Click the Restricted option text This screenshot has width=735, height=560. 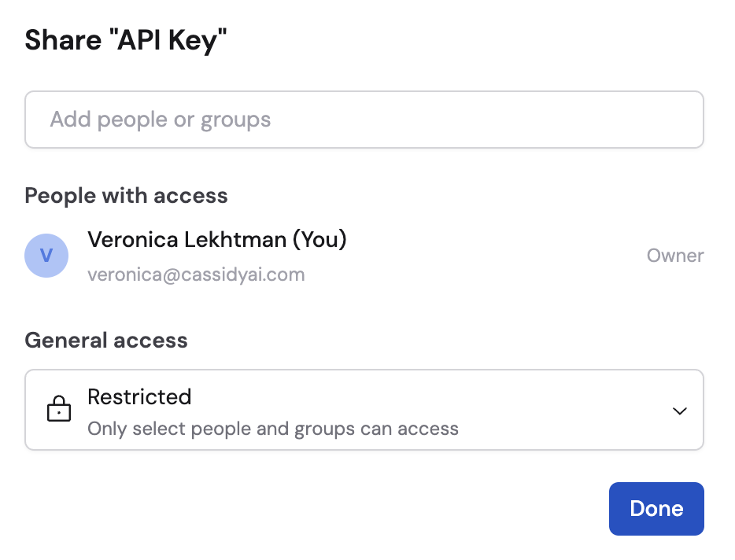(x=139, y=397)
